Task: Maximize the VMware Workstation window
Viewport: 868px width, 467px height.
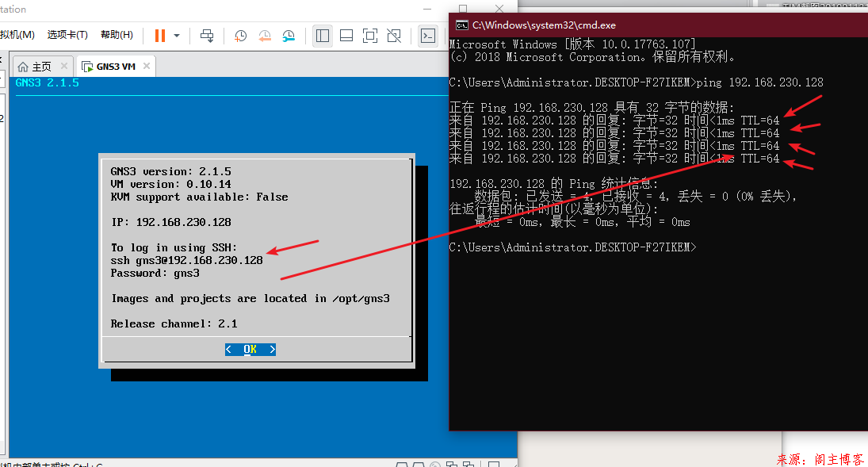Action: [463, 8]
